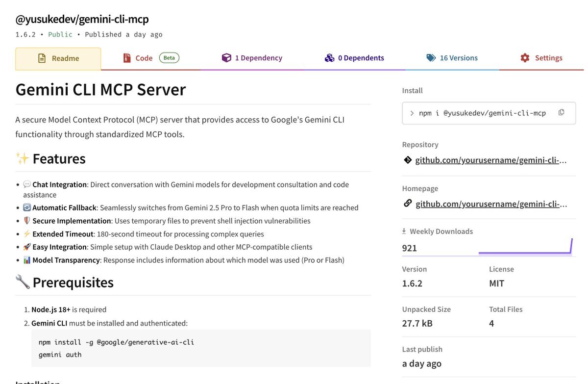Click the Version 1.6.2 value in sidebar
Screen dimensions: 588x384
click(412, 283)
